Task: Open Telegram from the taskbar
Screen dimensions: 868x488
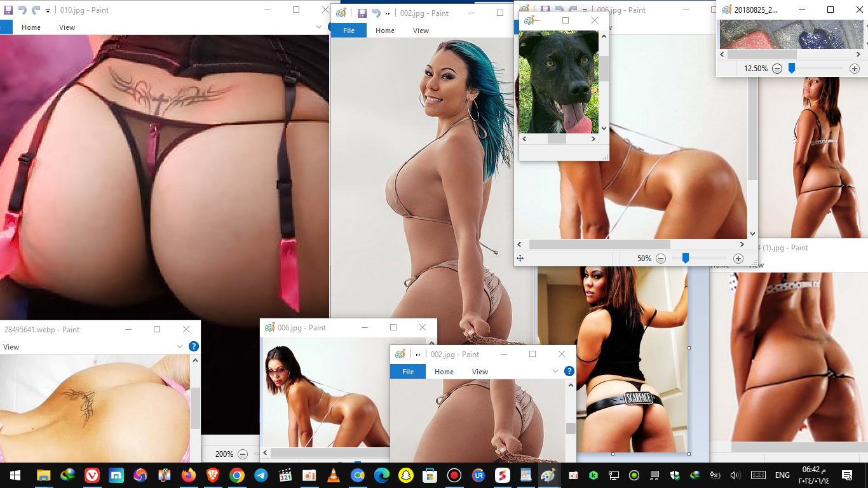Action: pyautogui.click(x=261, y=475)
